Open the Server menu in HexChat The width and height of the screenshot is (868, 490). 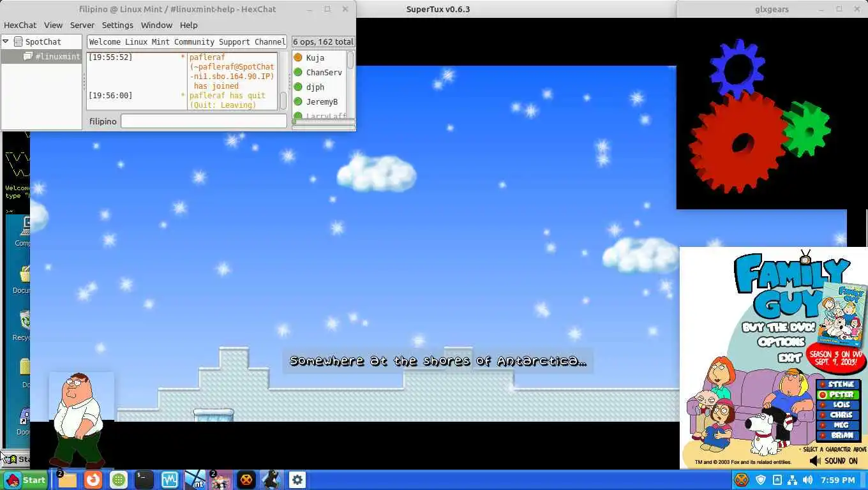click(x=82, y=25)
